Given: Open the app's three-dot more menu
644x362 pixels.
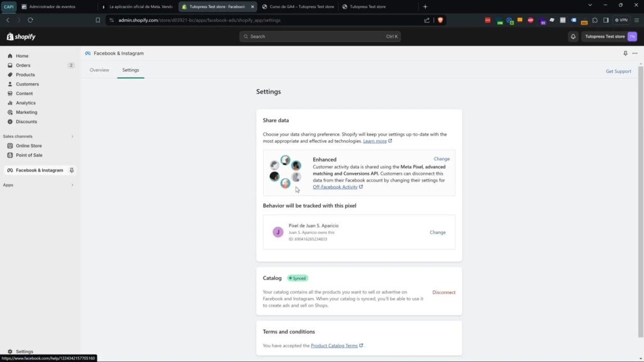Looking at the screenshot, I should click(635, 53).
